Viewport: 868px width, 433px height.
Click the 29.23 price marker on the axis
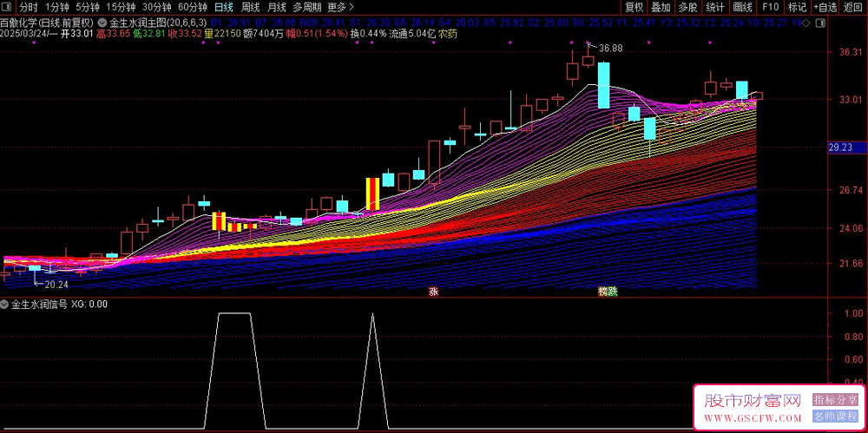pos(840,148)
